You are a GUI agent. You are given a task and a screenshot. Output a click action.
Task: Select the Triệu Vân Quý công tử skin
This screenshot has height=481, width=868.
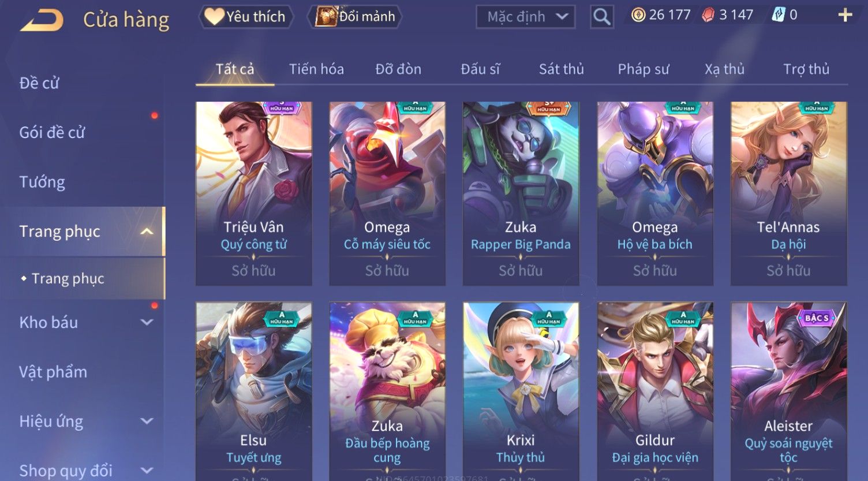coord(254,193)
